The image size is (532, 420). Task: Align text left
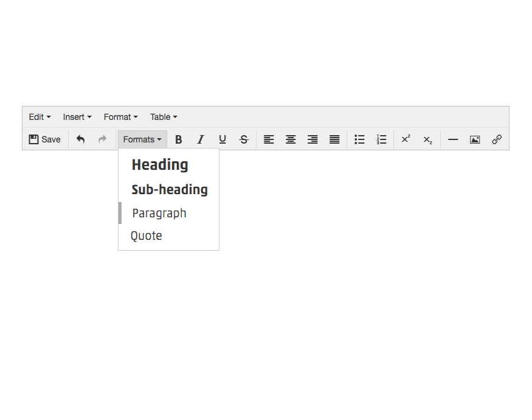tap(269, 139)
